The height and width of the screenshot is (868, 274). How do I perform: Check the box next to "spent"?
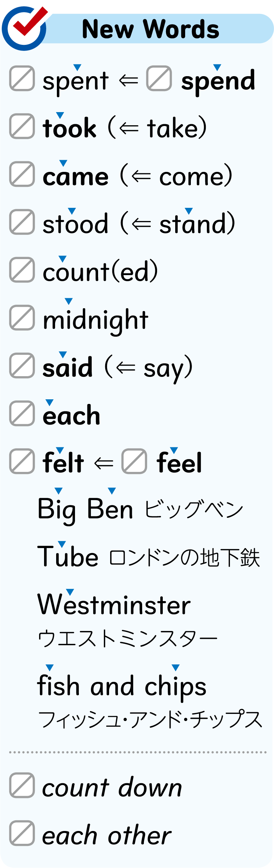(22, 78)
